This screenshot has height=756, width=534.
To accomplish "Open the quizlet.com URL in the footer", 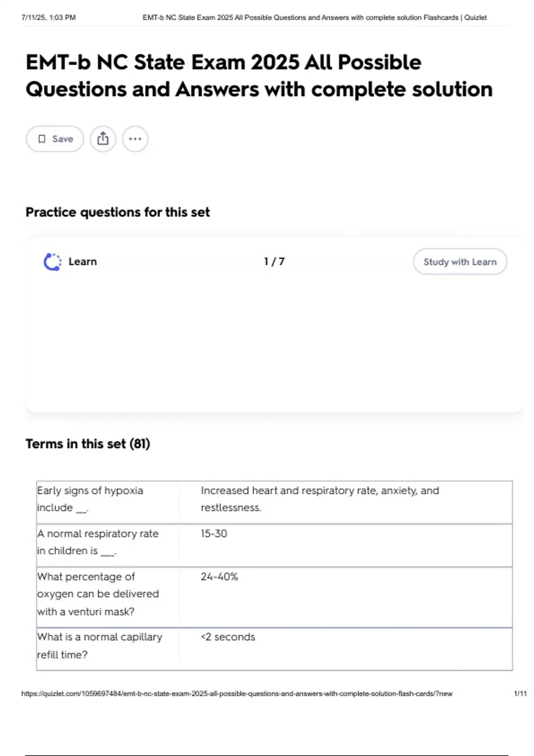I will click(237, 694).
